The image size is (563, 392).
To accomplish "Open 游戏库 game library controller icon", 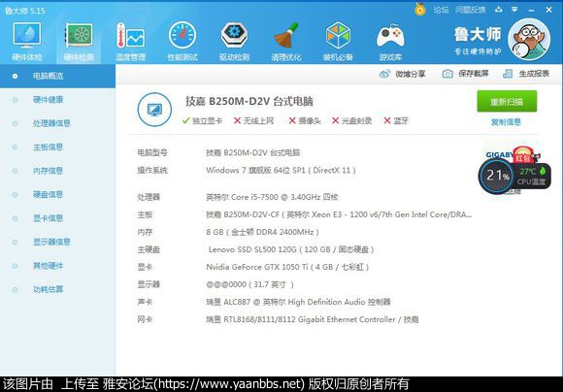I will [x=390, y=42].
